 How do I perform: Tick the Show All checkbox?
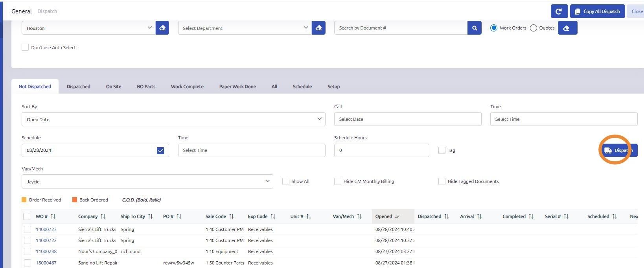[x=286, y=181]
